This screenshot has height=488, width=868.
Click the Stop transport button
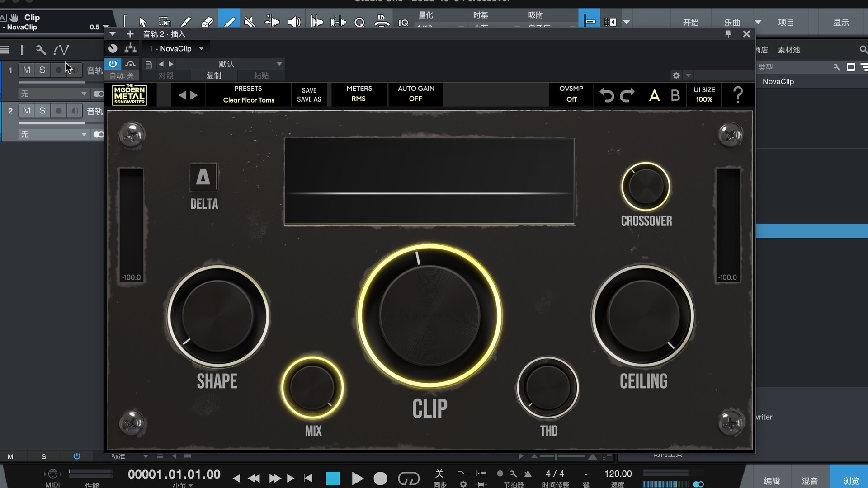tap(333, 478)
